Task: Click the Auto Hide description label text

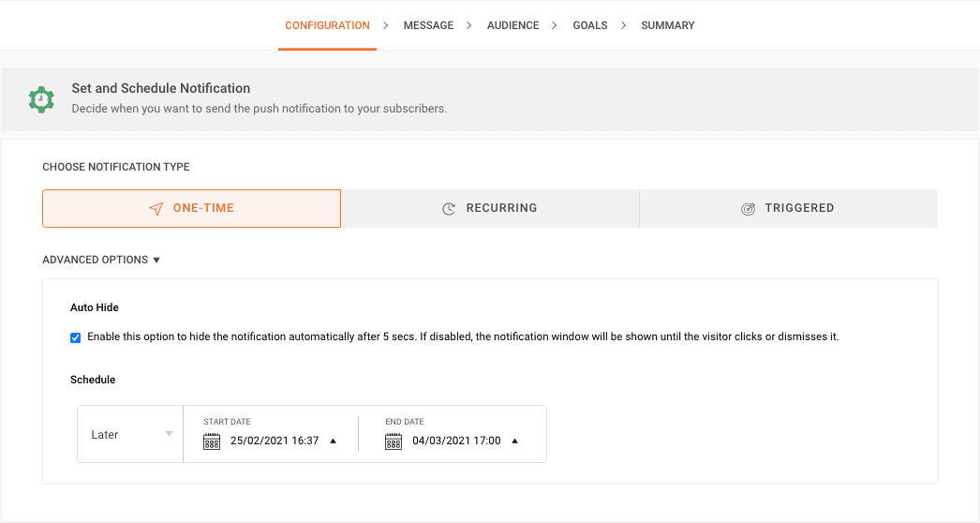Action: click(x=463, y=337)
